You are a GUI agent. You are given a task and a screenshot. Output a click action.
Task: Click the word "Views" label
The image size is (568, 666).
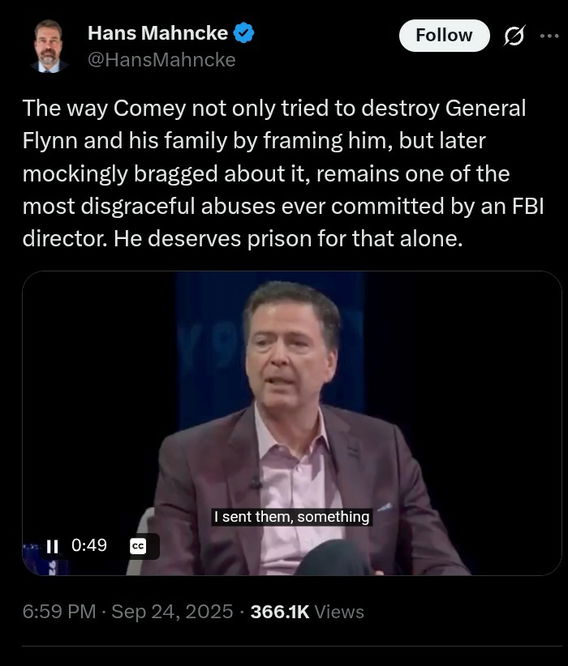point(339,612)
